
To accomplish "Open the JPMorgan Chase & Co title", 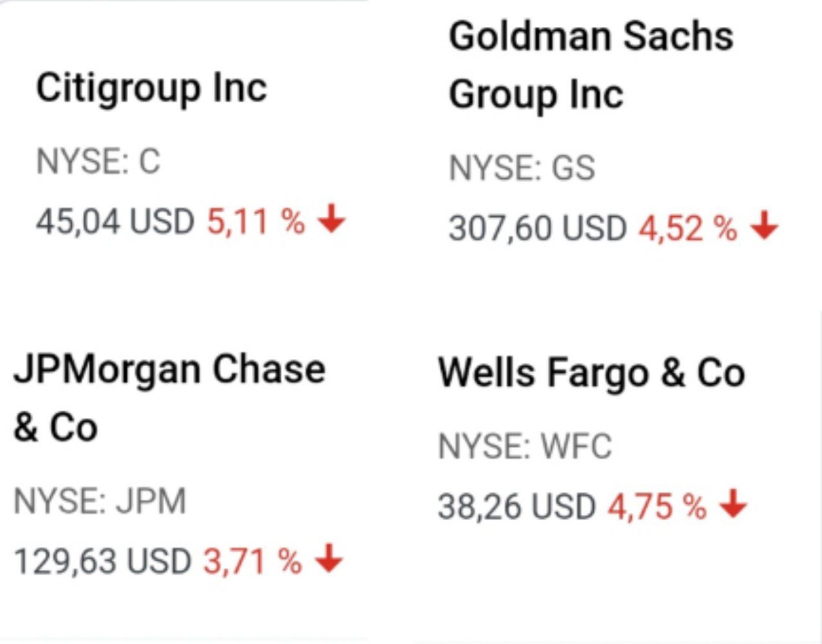I will click(x=169, y=398).
